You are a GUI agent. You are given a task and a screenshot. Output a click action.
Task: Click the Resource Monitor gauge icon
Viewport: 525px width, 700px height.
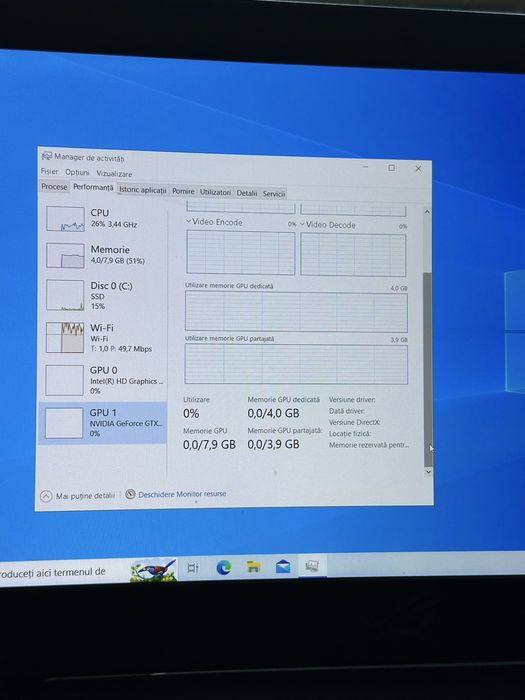tap(130, 494)
